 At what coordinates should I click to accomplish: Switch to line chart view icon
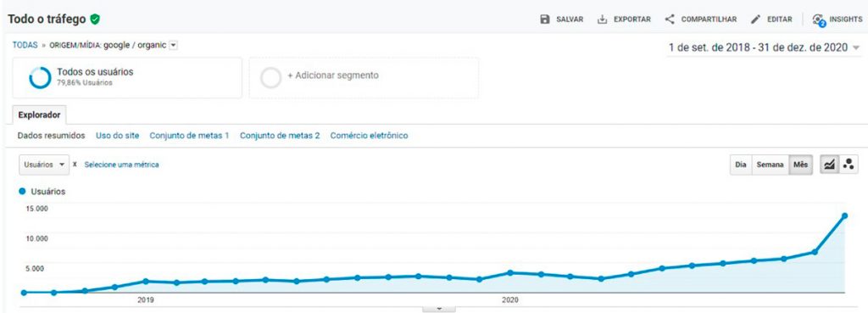[829, 165]
